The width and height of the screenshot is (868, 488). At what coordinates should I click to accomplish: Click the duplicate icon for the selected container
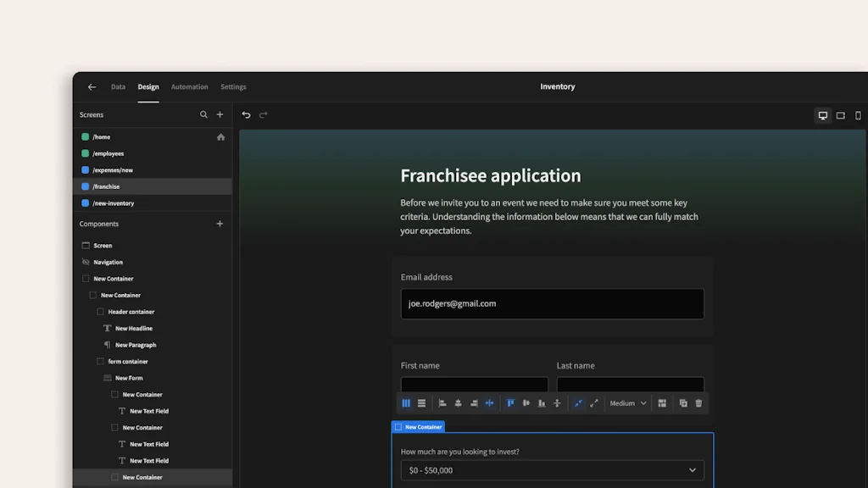(683, 402)
